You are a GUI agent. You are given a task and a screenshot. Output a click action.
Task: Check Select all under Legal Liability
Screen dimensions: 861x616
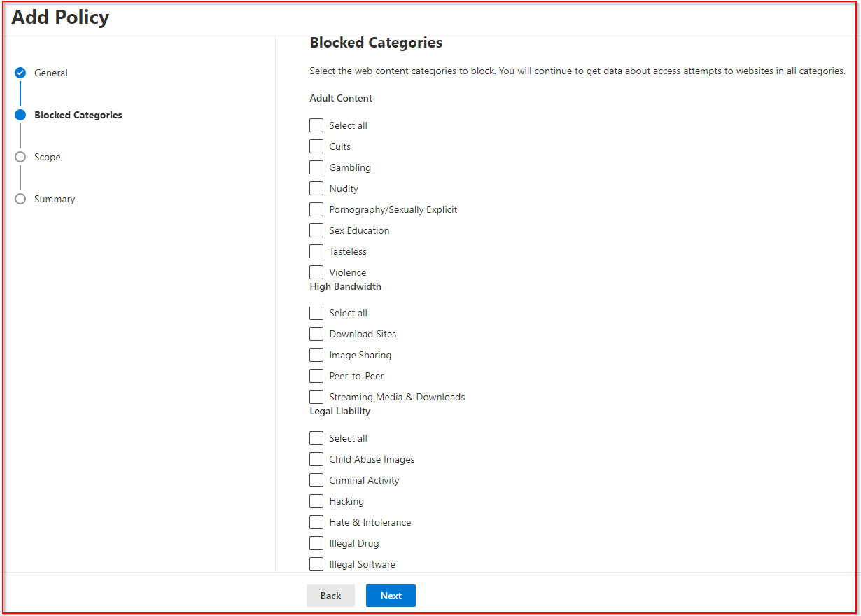[316, 437]
